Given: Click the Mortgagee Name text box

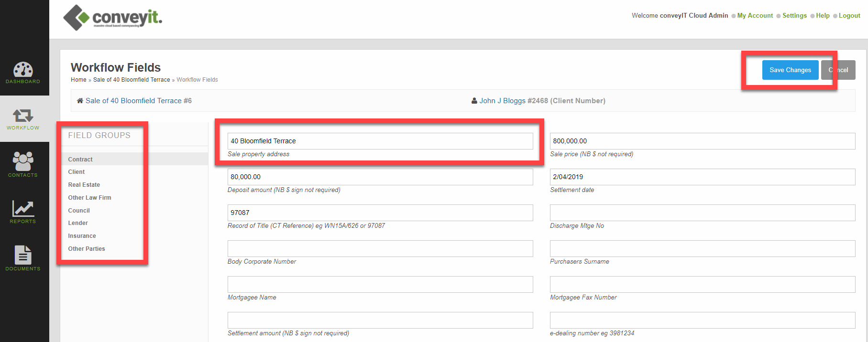Looking at the screenshot, I should point(380,285).
